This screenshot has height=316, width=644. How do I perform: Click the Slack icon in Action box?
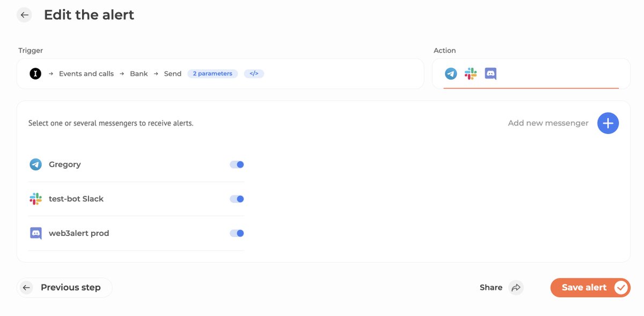tap(471, 74)
